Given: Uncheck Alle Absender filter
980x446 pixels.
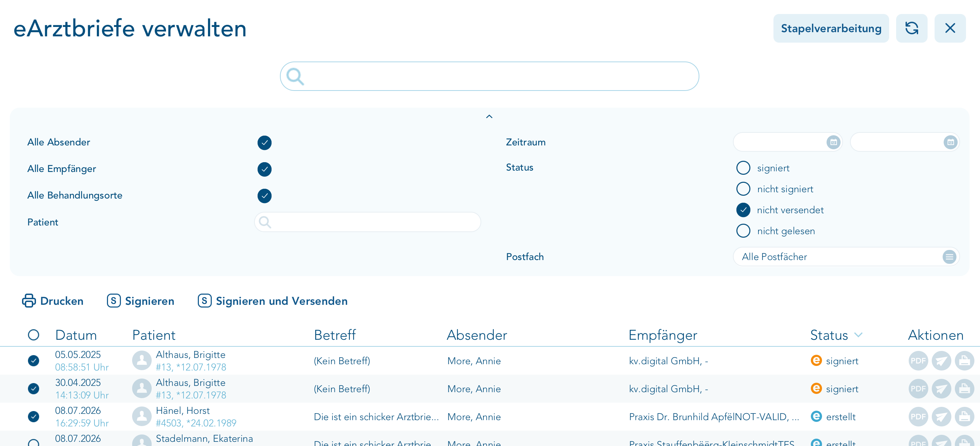Looking at the screenshot, I should tap(265, 143).
